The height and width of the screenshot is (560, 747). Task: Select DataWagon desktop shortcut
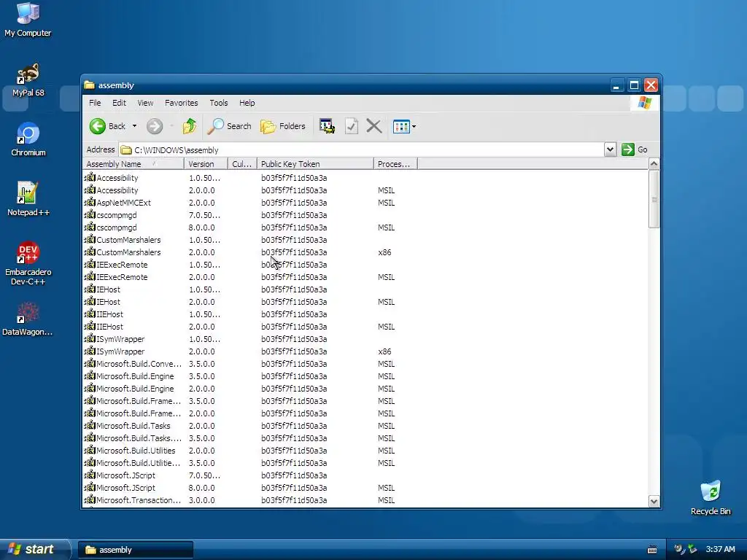(x=28, y=319)
